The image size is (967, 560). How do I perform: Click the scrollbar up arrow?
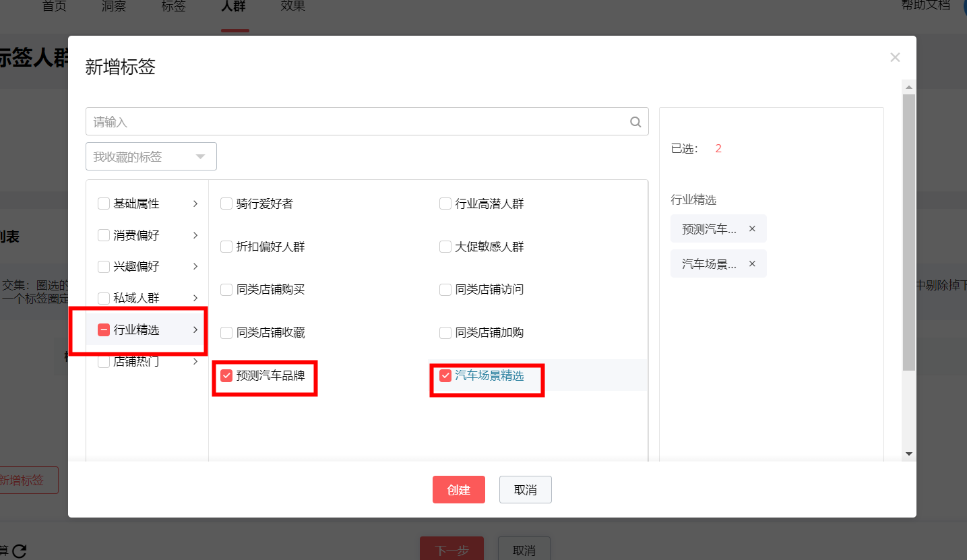tap(908, 86)
